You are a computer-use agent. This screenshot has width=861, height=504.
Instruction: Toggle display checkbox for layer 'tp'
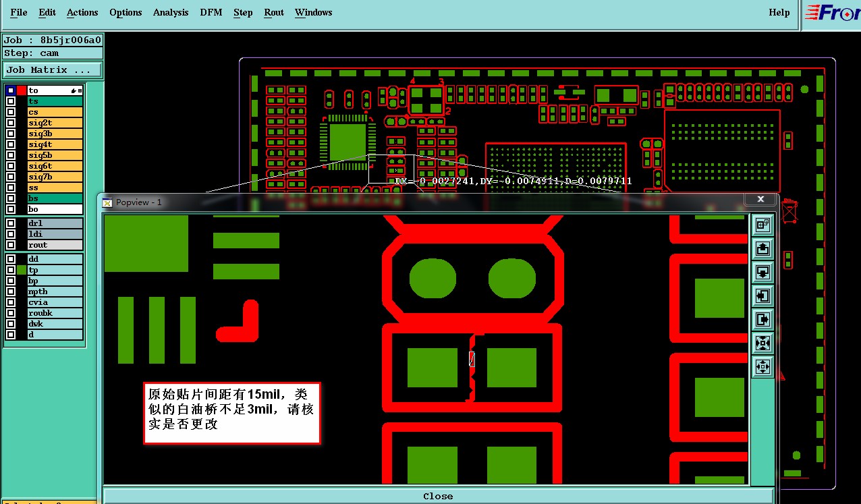click(11, 270)
